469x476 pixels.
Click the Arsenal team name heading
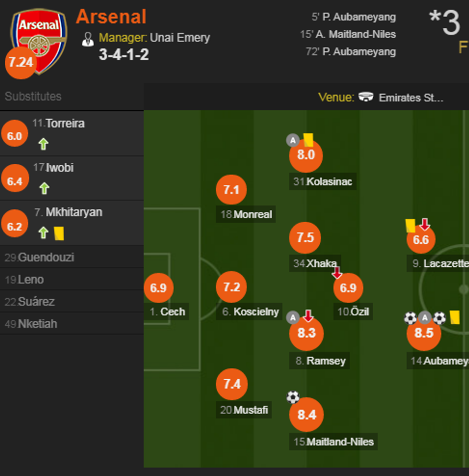point(111,17)
